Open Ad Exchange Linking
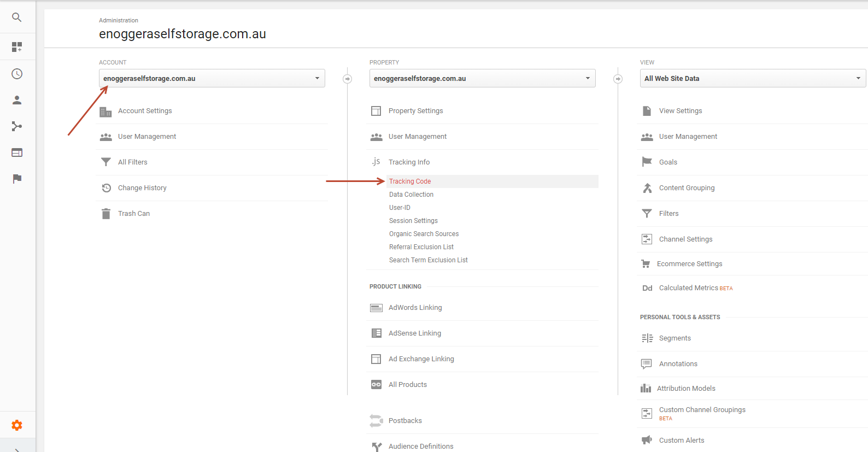Image resolution: width=868 pixels, height=452 pixels. 421,359
